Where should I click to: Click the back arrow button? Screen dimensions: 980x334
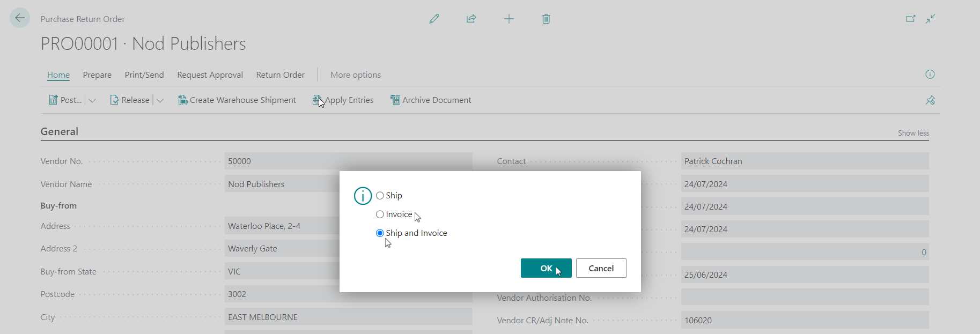20,18
